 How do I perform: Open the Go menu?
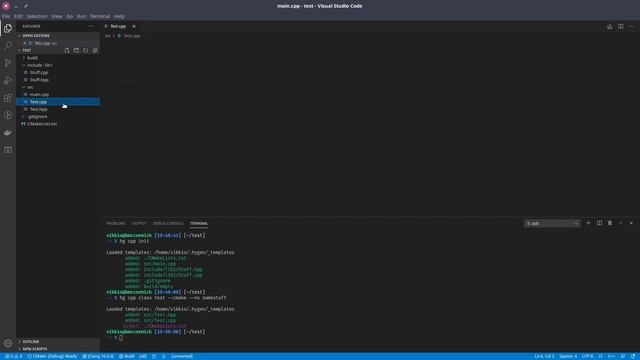(70, 16)
